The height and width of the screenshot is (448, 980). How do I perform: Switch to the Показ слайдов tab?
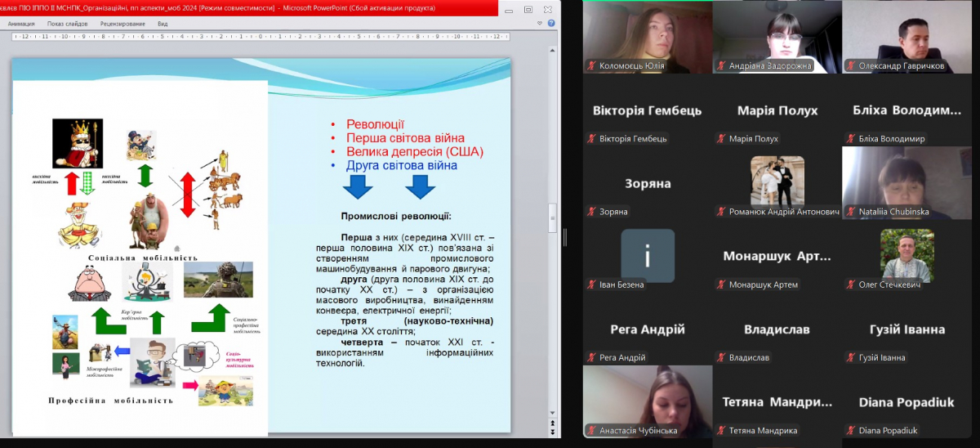coord(67,24)
